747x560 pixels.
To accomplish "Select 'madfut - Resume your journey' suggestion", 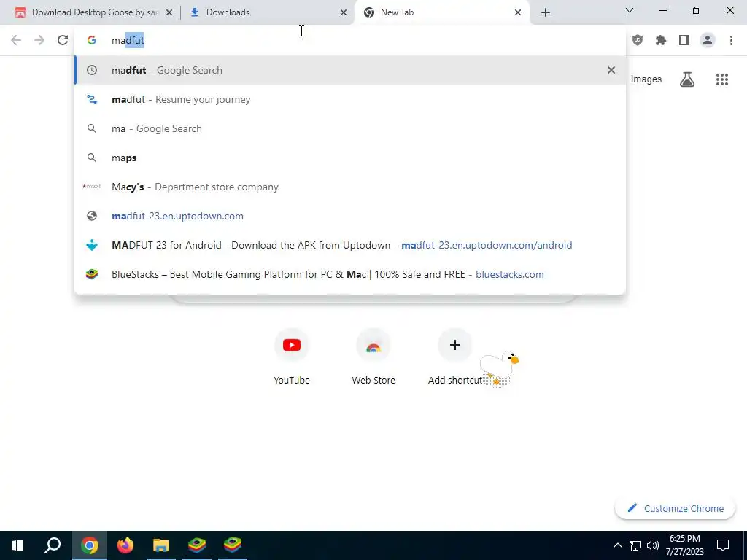I will point(350,99).
